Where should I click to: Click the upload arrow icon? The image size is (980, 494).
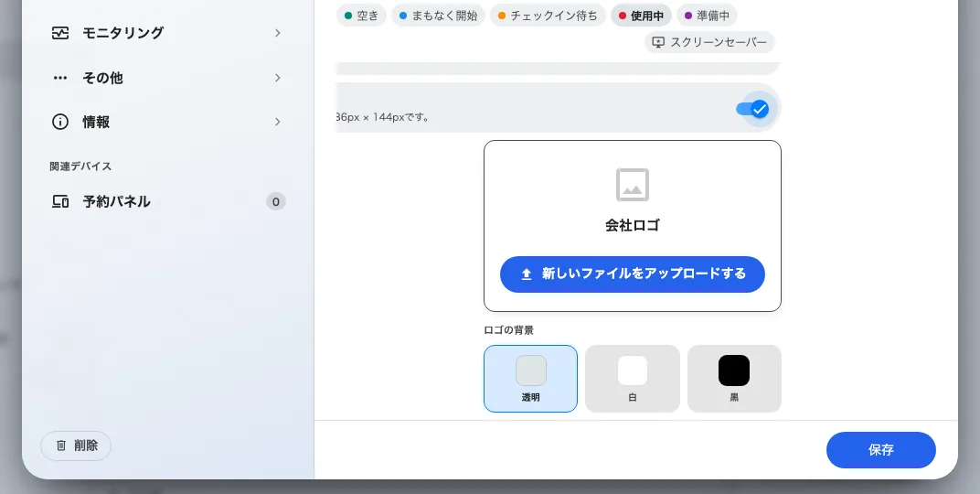click(x=527, y=274)
